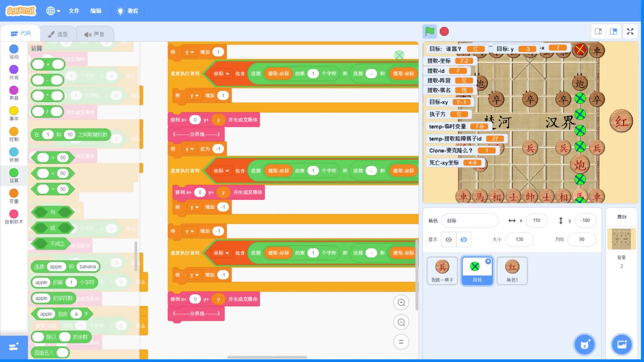644x362 pixels.
Task: Switch to large stage layout
Action: tap(613, 32)
